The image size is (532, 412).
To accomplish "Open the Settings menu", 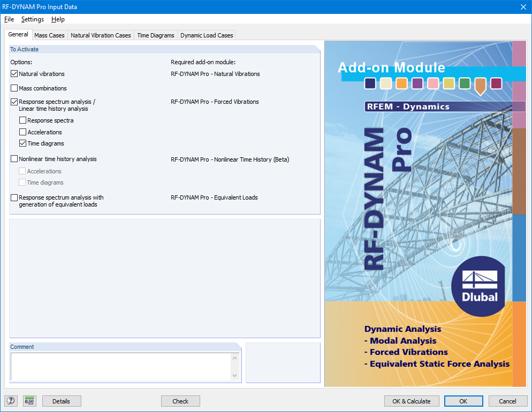I will click(x=32, y=19).
